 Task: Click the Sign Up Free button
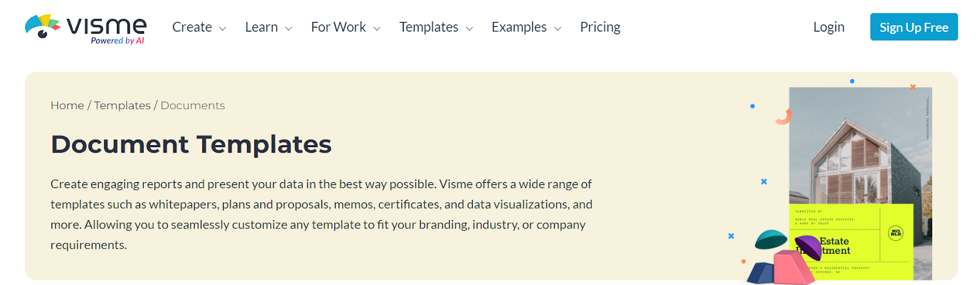click(914, 27)
